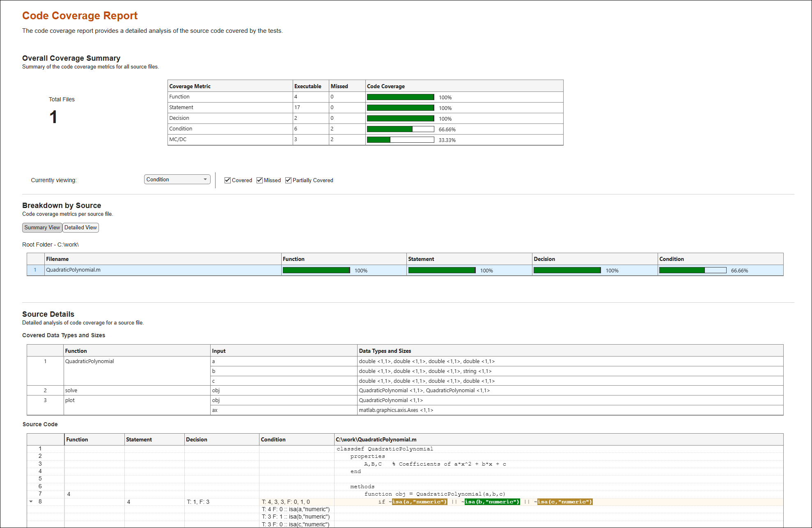Click the MC/DC 33.33% coverage bar
This screenshot has height=528, width=812.
click(400, 140)
